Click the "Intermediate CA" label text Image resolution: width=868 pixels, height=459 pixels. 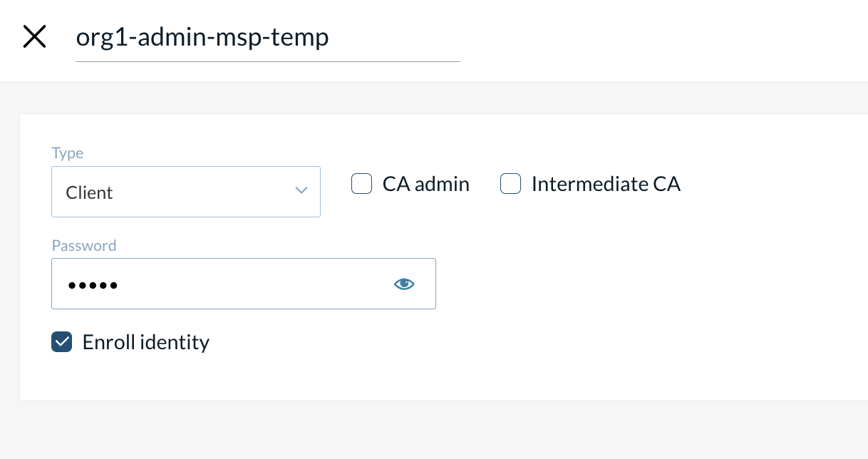point(606,184)
